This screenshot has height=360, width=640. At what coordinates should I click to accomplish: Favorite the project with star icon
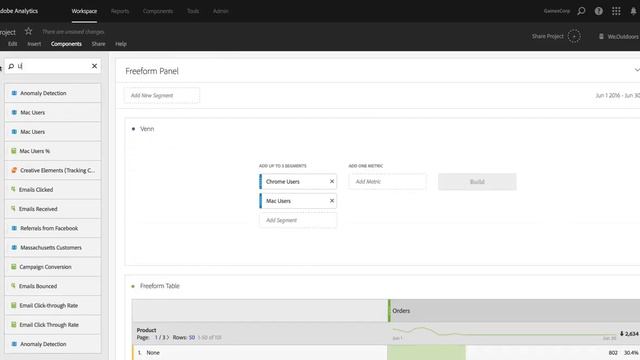pos(28,31)
